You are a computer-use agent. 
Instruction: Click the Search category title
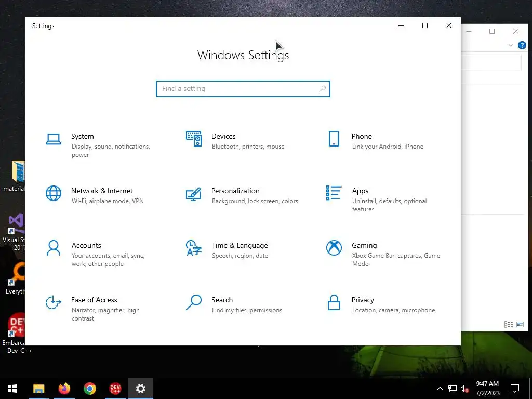point(222,300)
